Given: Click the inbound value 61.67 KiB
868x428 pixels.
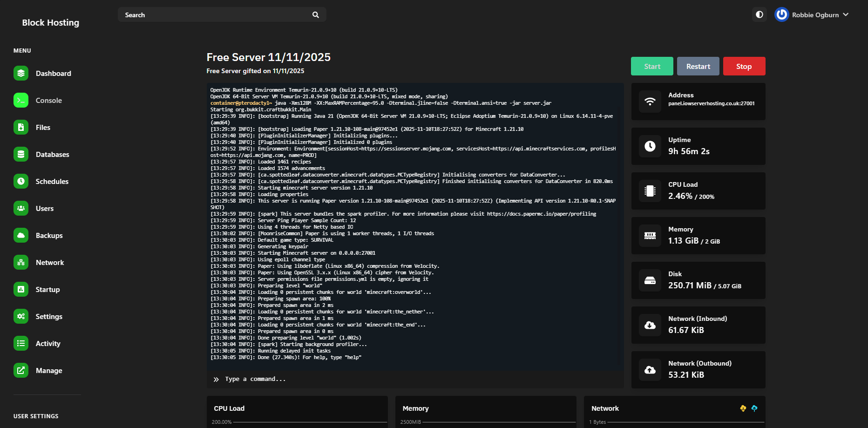Looking at the screenshot, I should pos(686,330).
